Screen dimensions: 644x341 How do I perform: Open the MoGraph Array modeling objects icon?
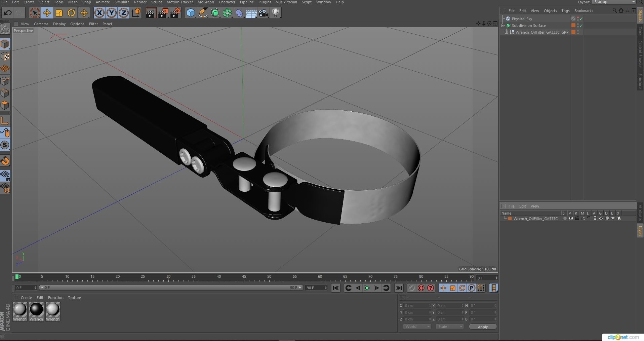pyautogui.click(x=227, y=13)
